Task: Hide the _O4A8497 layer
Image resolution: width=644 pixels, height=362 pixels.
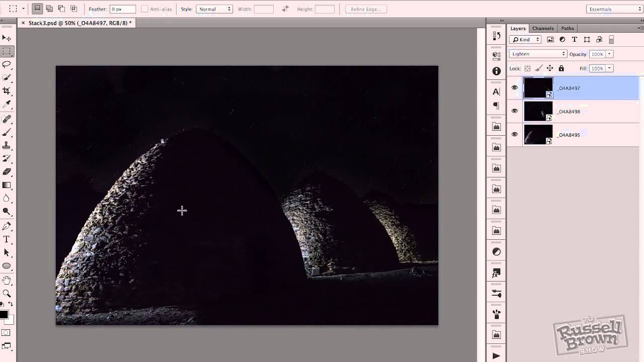Action: coord(514,88)
